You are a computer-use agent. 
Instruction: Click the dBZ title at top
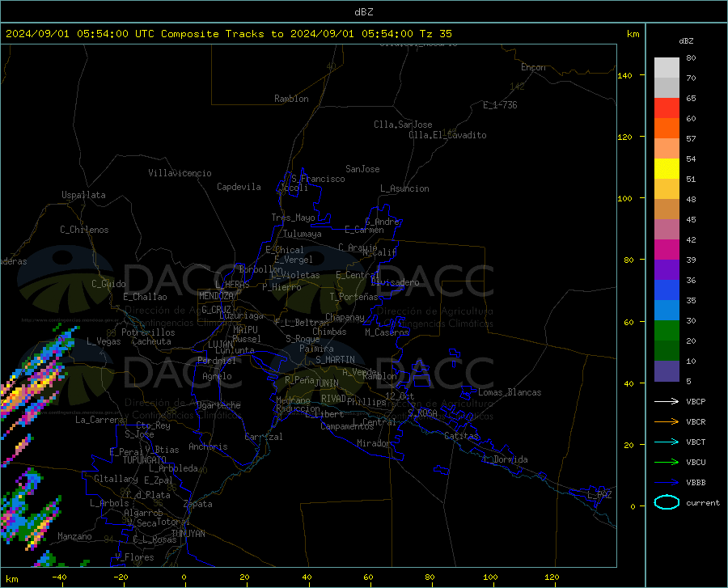pos(363,12)
